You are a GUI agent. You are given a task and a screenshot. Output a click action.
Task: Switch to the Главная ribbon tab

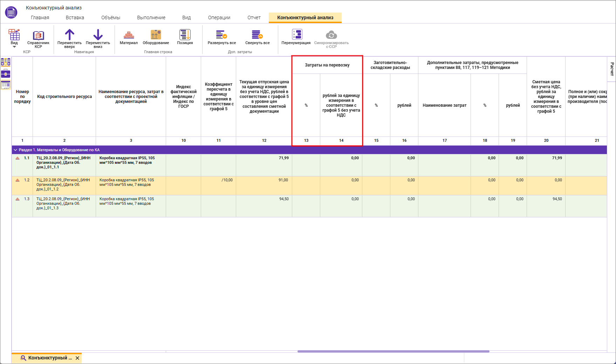click(40, 17)
